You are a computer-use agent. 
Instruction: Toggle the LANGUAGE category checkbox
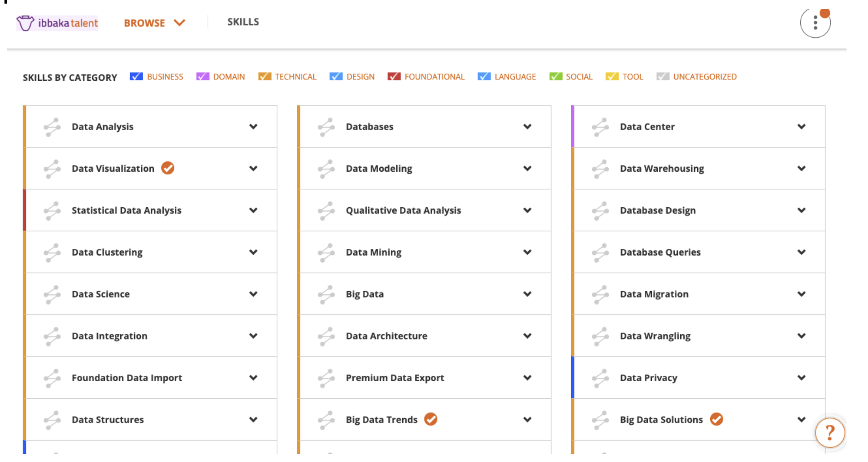tap(484, 77)
